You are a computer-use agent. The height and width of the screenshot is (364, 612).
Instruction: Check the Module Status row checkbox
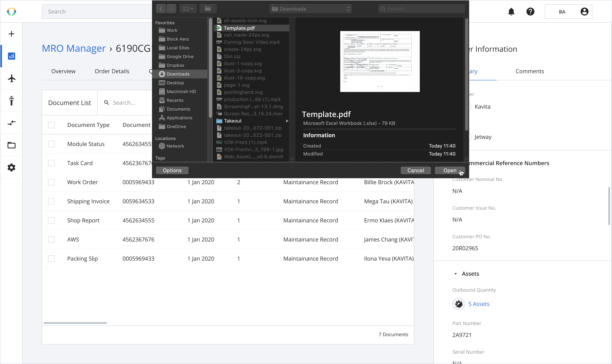click(x=51, y=144)
